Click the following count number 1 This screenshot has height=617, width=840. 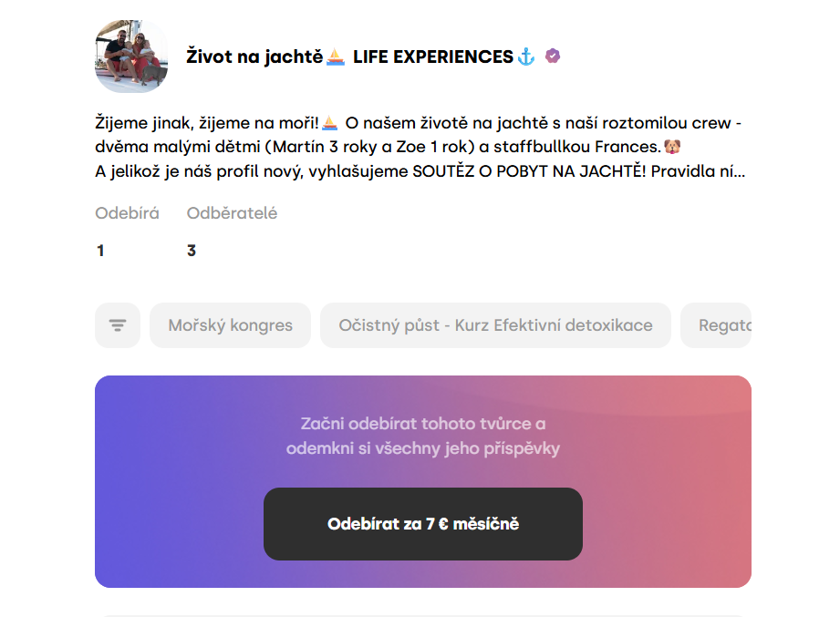tap(100, 251)
